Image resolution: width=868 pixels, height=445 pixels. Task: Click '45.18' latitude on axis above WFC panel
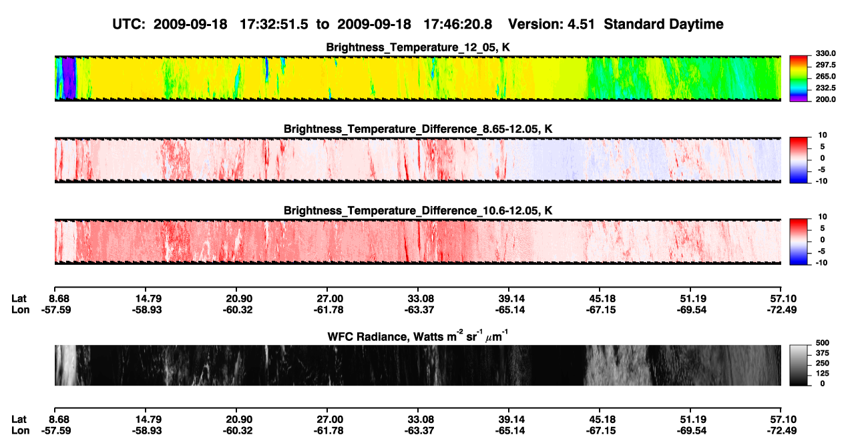[603, 298]
